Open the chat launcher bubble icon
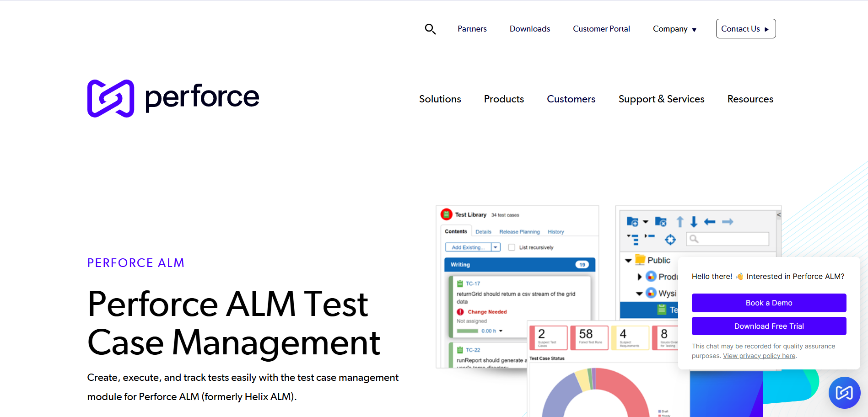 click(844, 392)
